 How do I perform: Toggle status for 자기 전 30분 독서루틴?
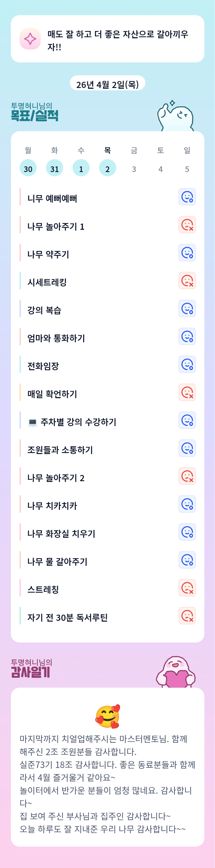click(187, 616)
